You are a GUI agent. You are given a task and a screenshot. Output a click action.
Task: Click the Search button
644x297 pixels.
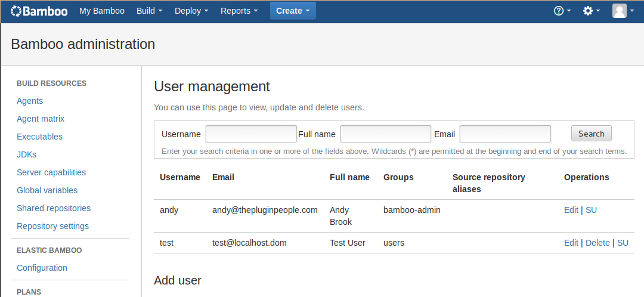click(x=591, y=134)
